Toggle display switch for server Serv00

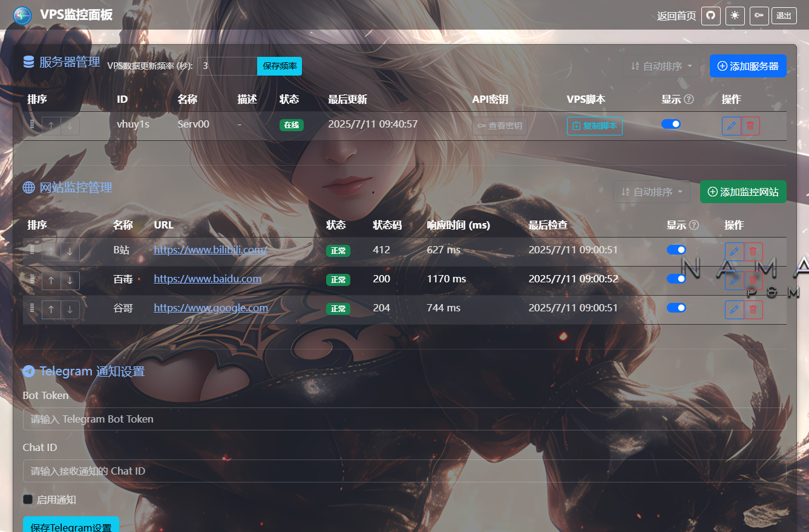(x=671, y=124)
